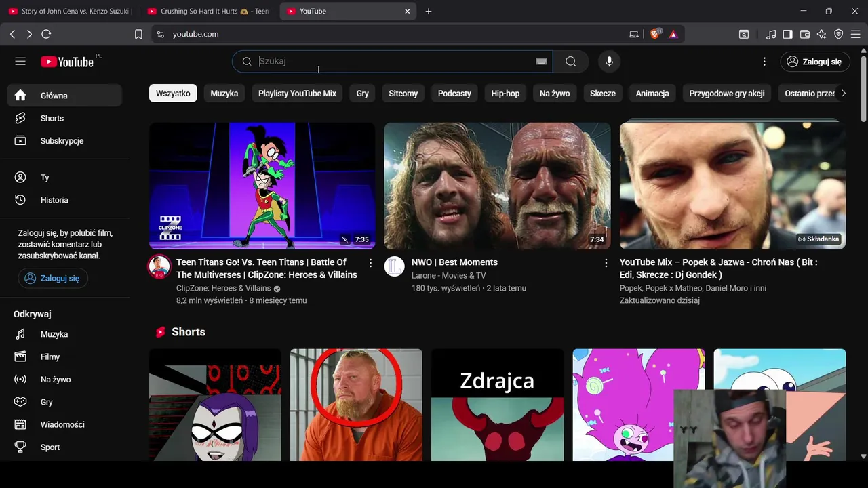
Task: Open Teen Titans video thumbnail
Action: (262, 186)
